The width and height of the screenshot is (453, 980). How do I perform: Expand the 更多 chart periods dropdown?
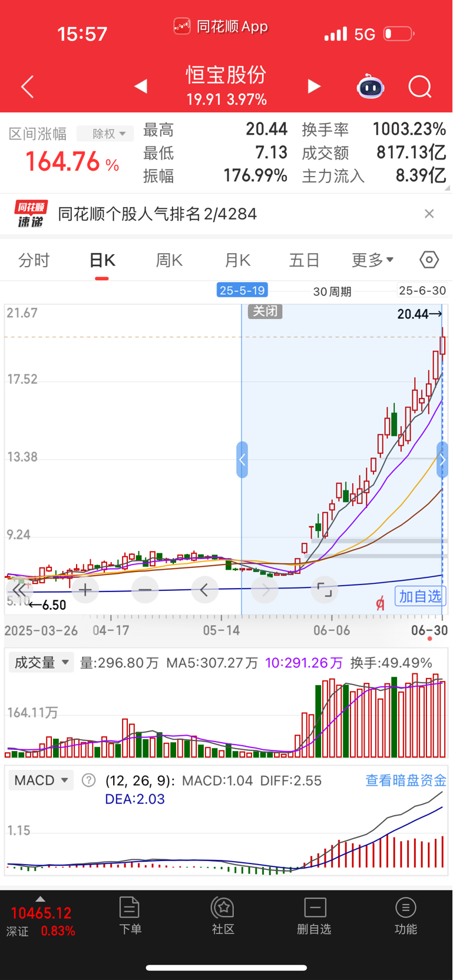(372, 260)
